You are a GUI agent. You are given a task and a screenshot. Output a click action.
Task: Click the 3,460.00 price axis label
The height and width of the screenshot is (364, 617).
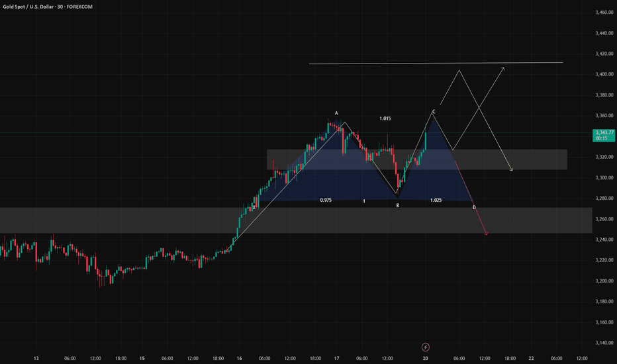click(604, 12)
